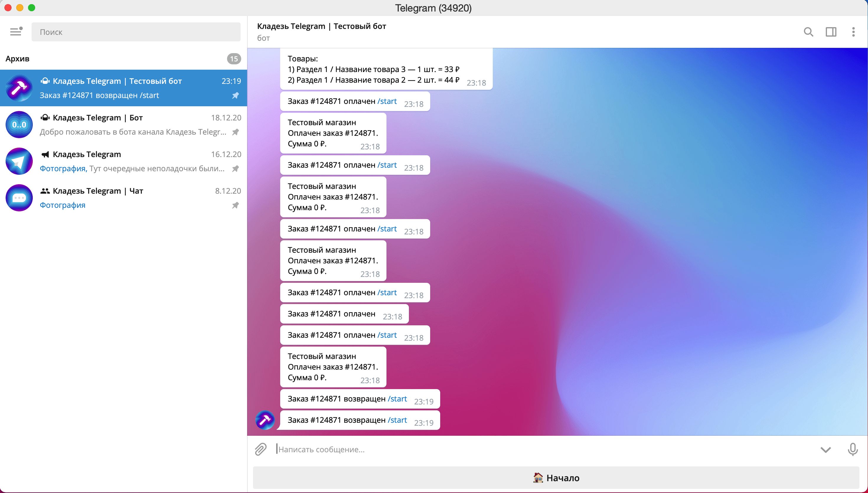The width and height of the screenshot is (868, 493).
Task: Click the chat header title Тестовый бот
Action: click(321, 26)
